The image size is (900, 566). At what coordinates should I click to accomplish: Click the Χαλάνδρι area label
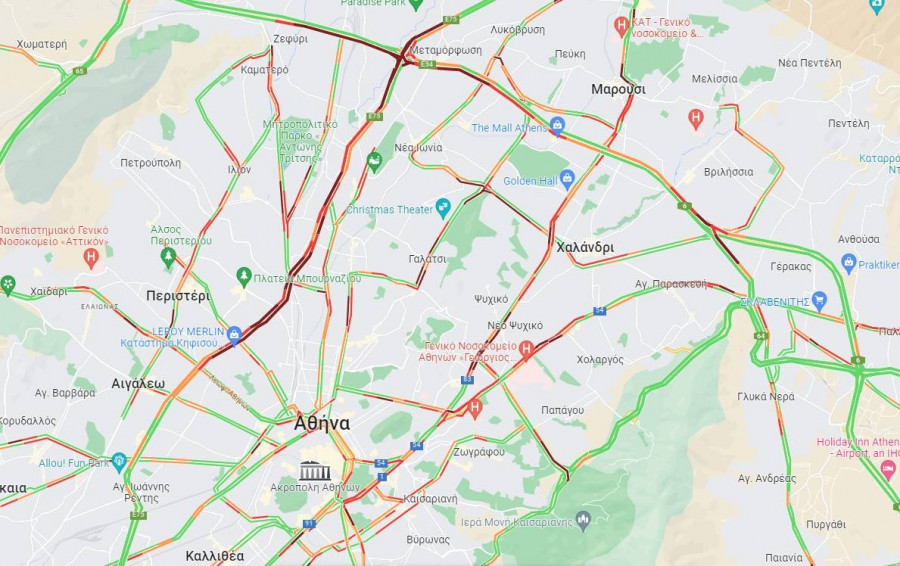pos(585,247)
